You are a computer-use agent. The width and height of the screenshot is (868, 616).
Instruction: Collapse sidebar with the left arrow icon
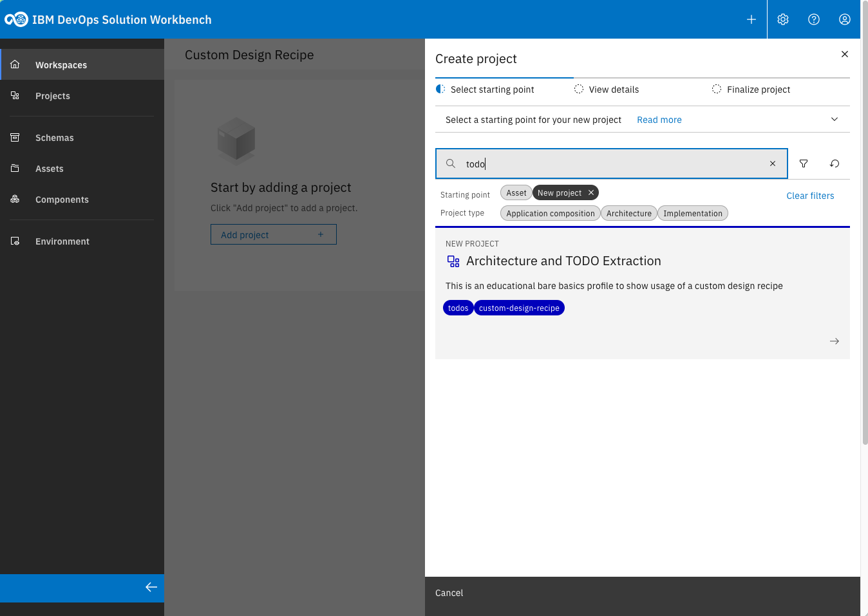(151, 587)
